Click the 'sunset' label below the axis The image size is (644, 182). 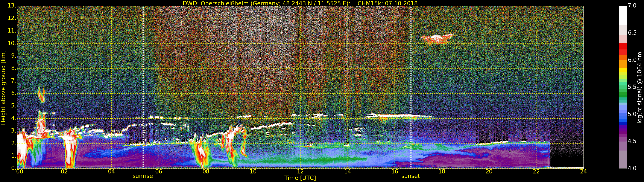click(411, 176)
